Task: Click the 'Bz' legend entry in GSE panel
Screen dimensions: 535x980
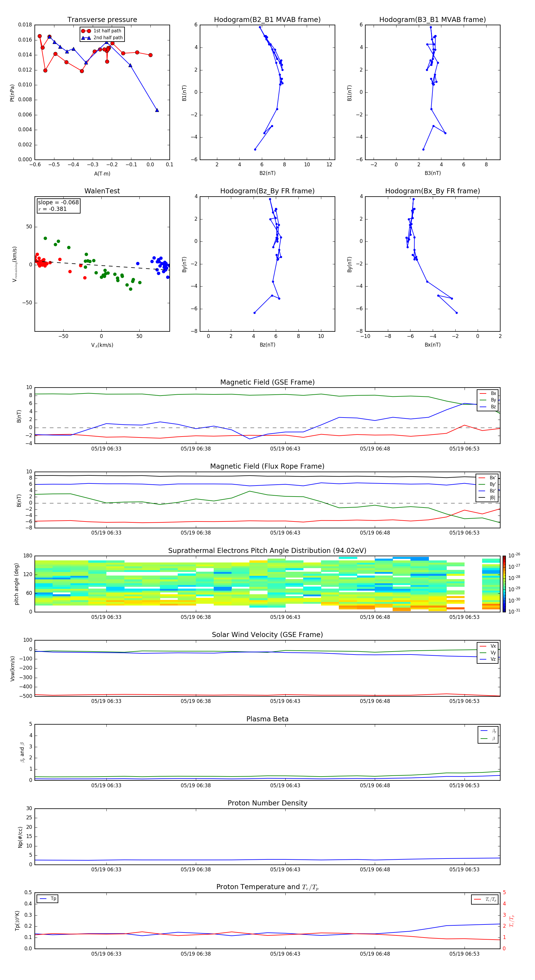Action: click(x=488, y=407)
